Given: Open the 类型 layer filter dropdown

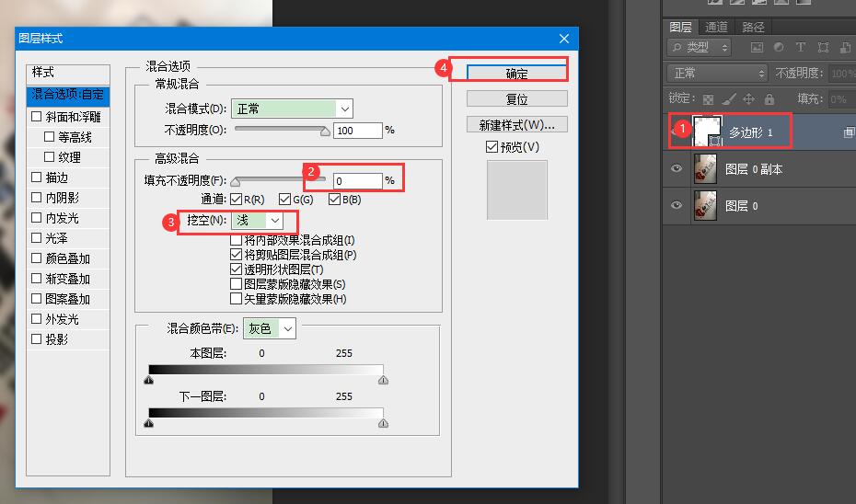Looking at the screenshot, I should click(x=700, y=48).
